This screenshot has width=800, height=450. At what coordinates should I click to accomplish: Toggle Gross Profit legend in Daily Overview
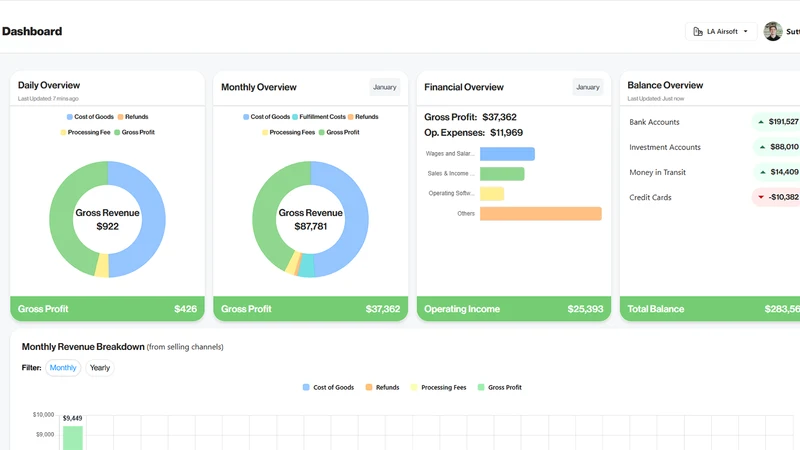134,132
